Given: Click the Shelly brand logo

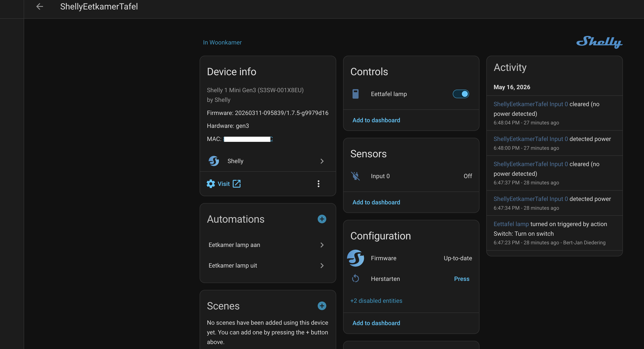Looking at the screenshot, I should click(x=599, y=42).
